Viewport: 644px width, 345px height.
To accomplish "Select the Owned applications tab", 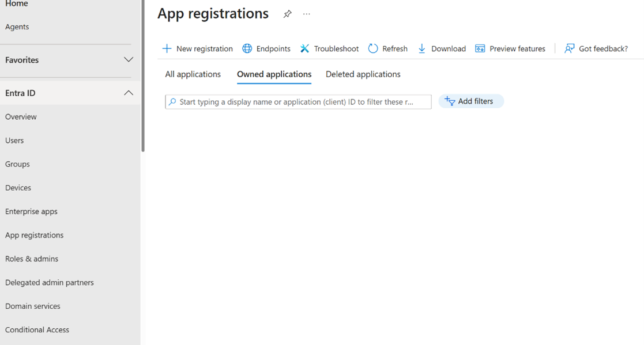I will pyautogui.click(x=274, y=74).
